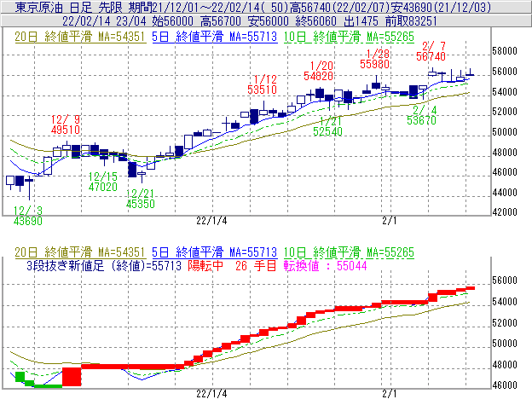Click the 1/12 high label 53510
Viewport: 532px width, 405px height.
pyautogui.click(x=262, y=88)
